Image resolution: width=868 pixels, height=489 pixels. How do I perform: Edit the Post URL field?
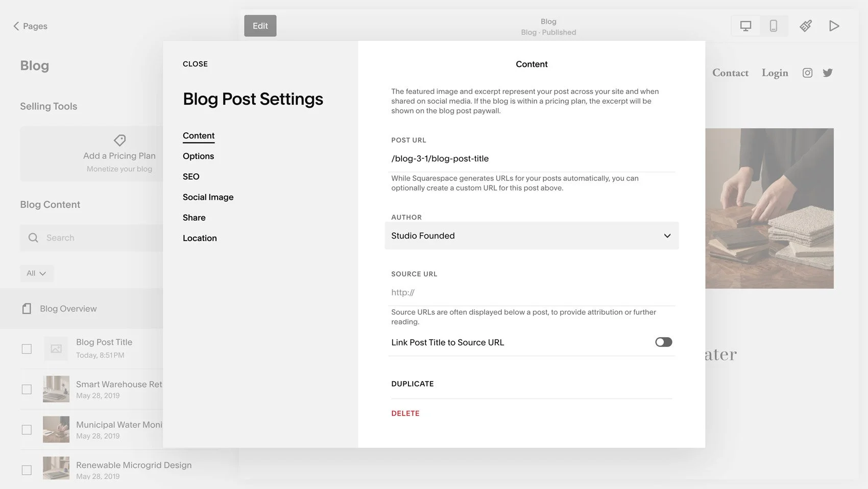pyautogui.click(x=532, y=159)
